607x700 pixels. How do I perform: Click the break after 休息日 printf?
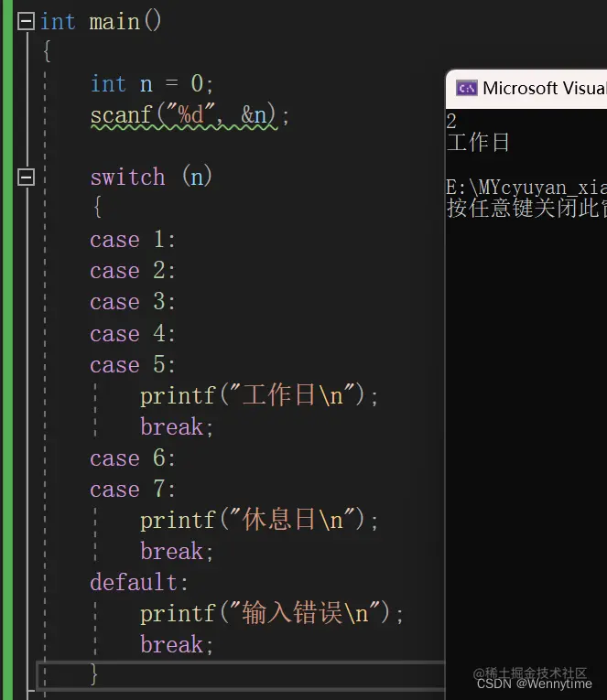click(177, 552)
